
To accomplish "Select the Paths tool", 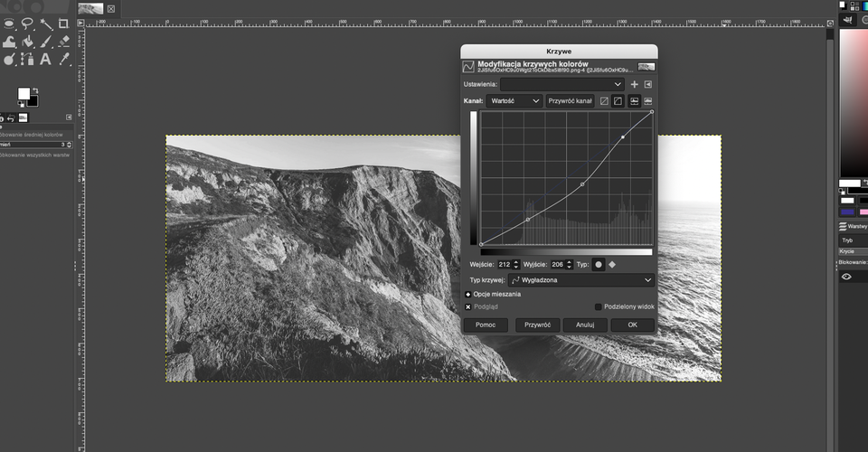I will 27,59.
